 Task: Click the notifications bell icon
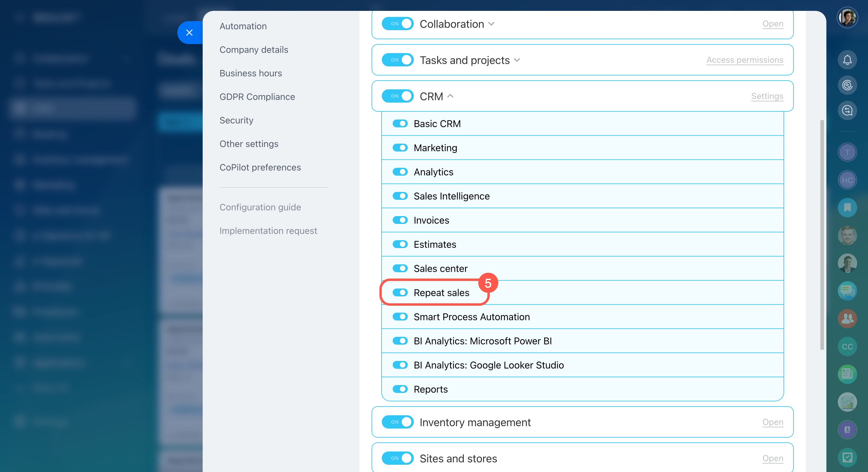(847, 60)
